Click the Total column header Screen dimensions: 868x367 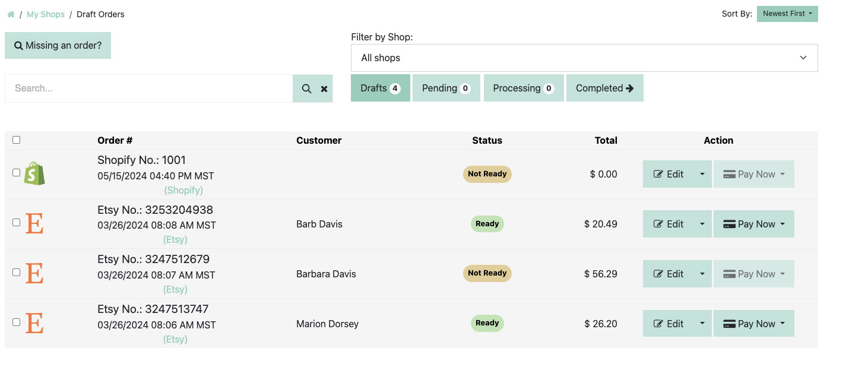coord(606,140)
